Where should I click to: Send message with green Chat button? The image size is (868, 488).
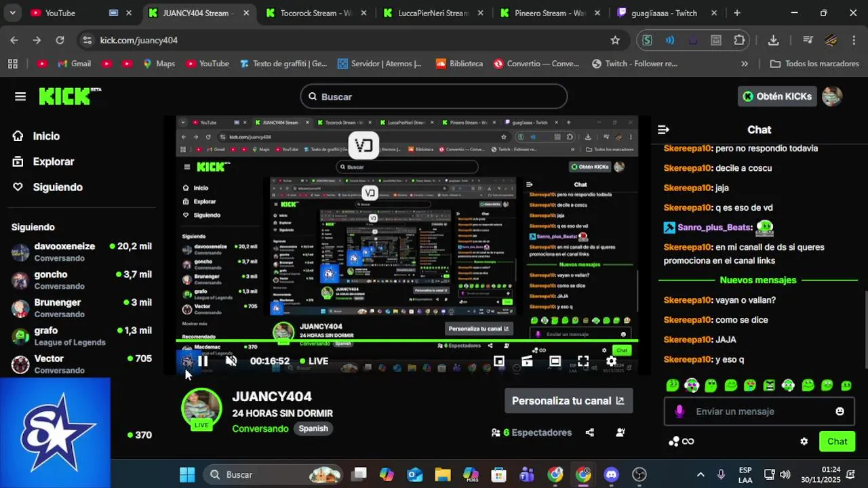pos(837,441)
